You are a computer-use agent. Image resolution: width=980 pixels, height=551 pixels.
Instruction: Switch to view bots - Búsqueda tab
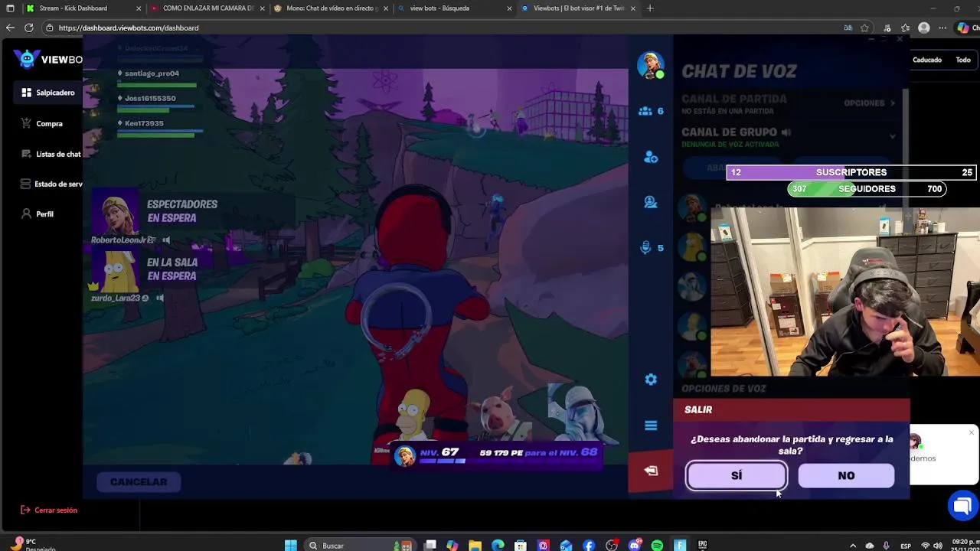[x=453, y=8]
